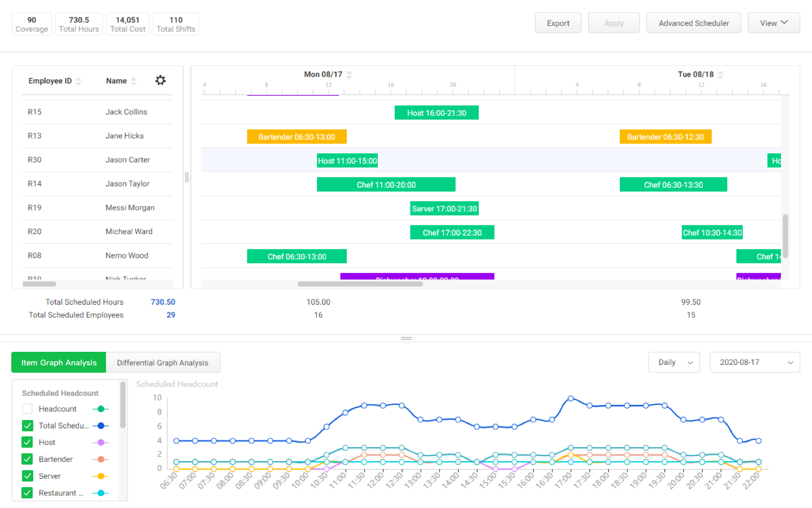This screenshot has width=812, height=508.
Task: Select Server 17:00-21:30 shift block
Action: pos(444,209)
